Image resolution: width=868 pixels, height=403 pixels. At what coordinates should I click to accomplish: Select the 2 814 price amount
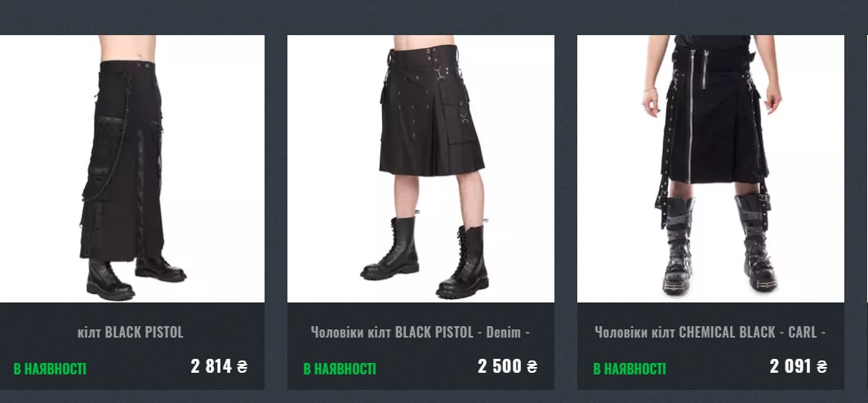click(x=211, y=366)
